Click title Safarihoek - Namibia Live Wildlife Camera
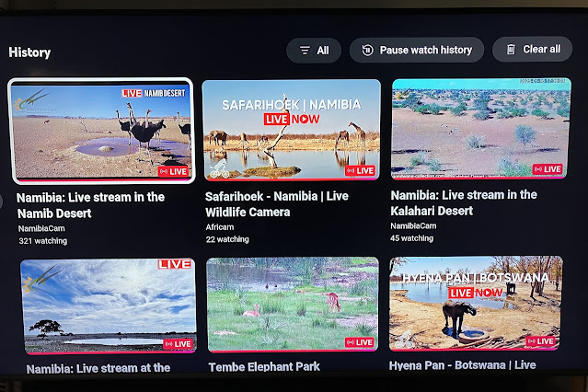The image size is (588, 392). (x=277, y=204)
